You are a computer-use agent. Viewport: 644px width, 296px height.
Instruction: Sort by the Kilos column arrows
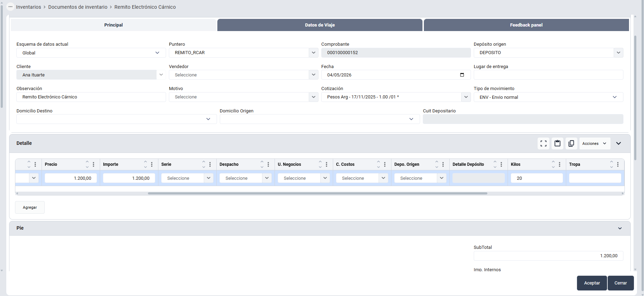[x=553, y=164]
